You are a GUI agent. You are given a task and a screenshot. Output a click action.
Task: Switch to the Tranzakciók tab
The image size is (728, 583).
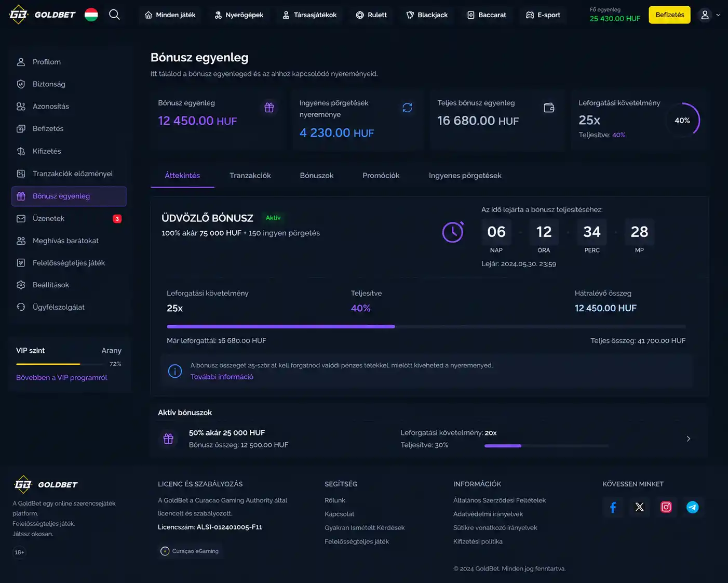250,176
